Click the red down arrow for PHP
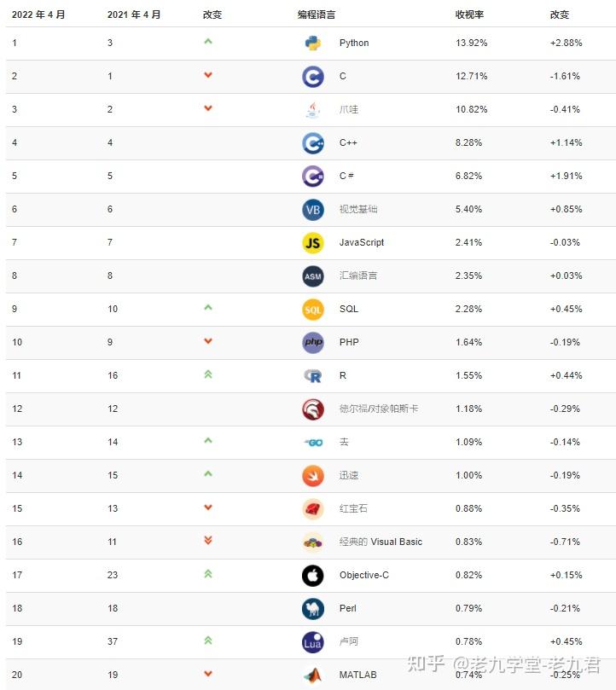616x690 pixels. click(x=208, y=341)
